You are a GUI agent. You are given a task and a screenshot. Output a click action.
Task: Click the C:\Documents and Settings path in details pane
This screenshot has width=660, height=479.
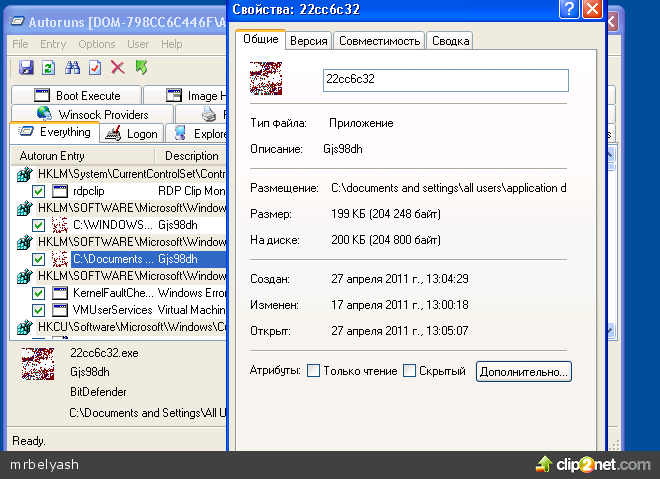[x=148, y=413]
